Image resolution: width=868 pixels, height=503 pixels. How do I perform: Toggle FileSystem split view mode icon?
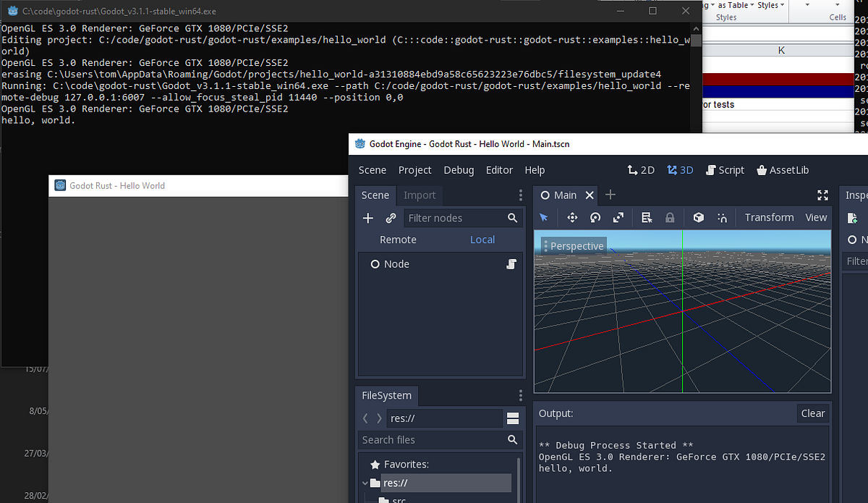click(513, 418)
